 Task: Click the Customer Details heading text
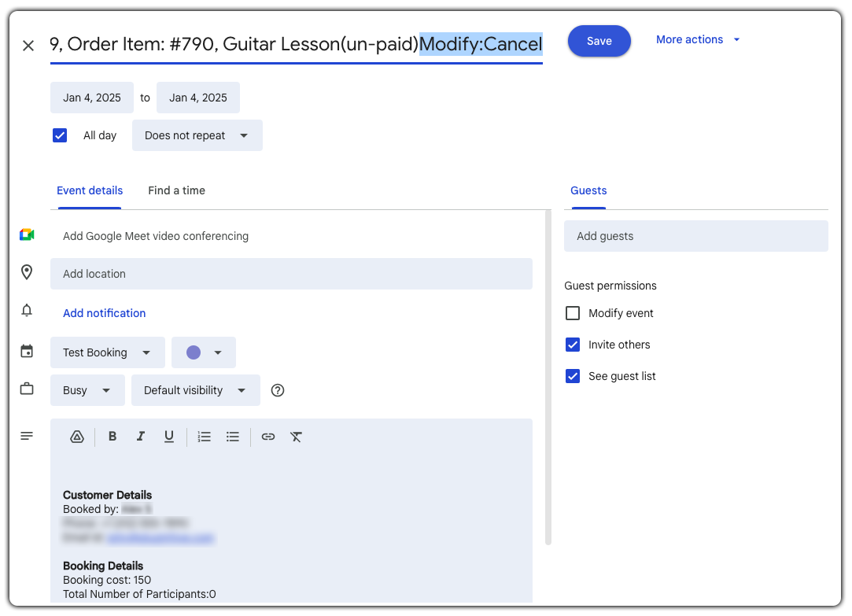[107, 495]
